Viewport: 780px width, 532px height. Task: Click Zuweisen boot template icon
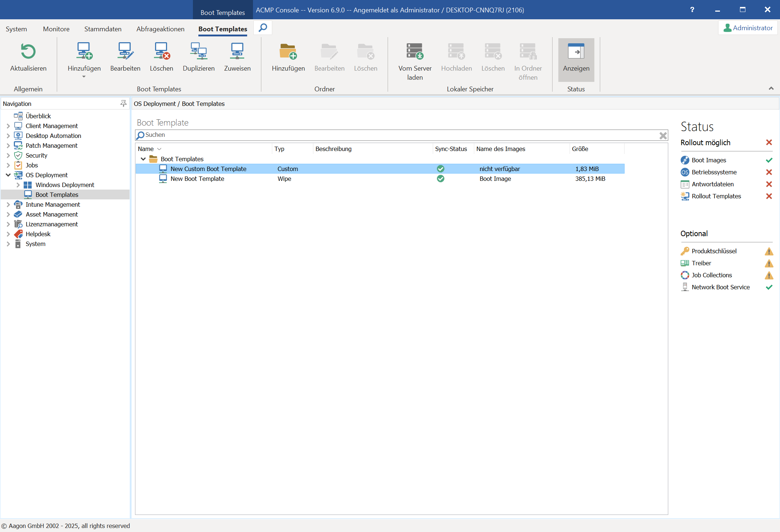click(x=237, y=51)
